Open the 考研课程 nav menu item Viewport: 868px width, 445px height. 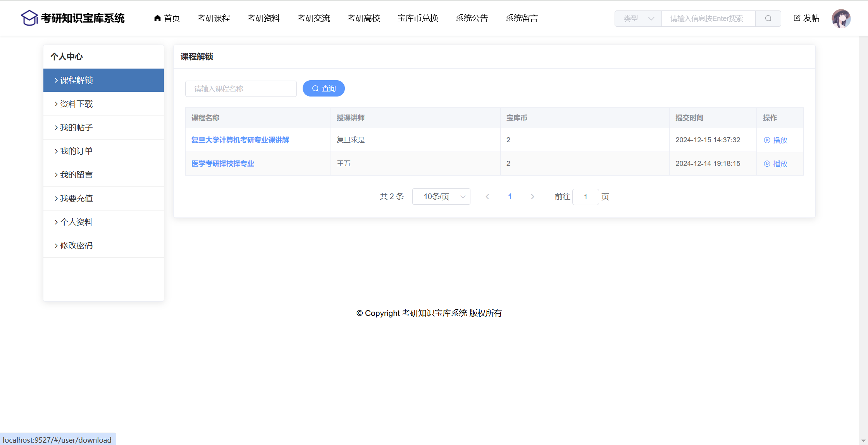coord(214,18)
